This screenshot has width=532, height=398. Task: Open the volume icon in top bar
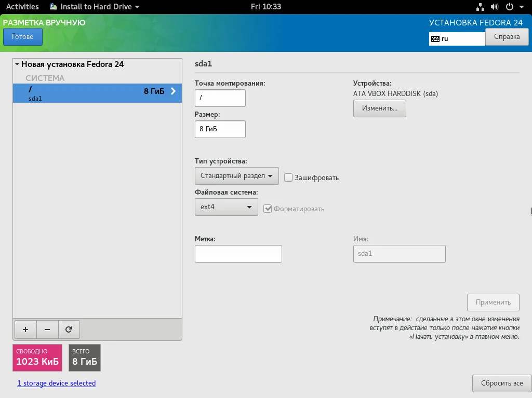(495, 7)
